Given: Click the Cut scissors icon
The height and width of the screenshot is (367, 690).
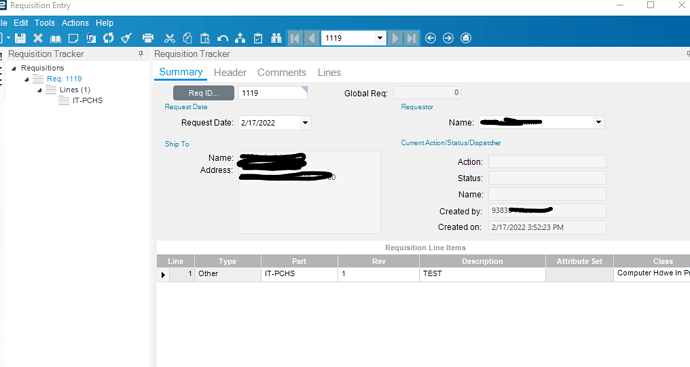Looking at the screenshot, I should (169, 38).
